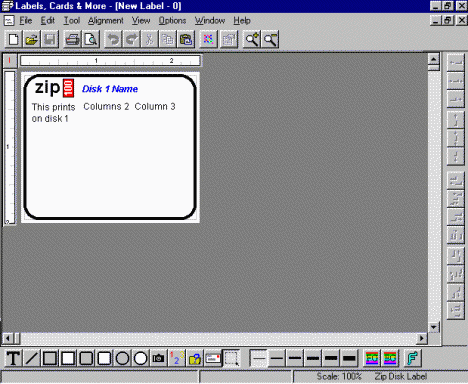
Task: Select the serial numbering 123 tool
Action: click(177, 359)
